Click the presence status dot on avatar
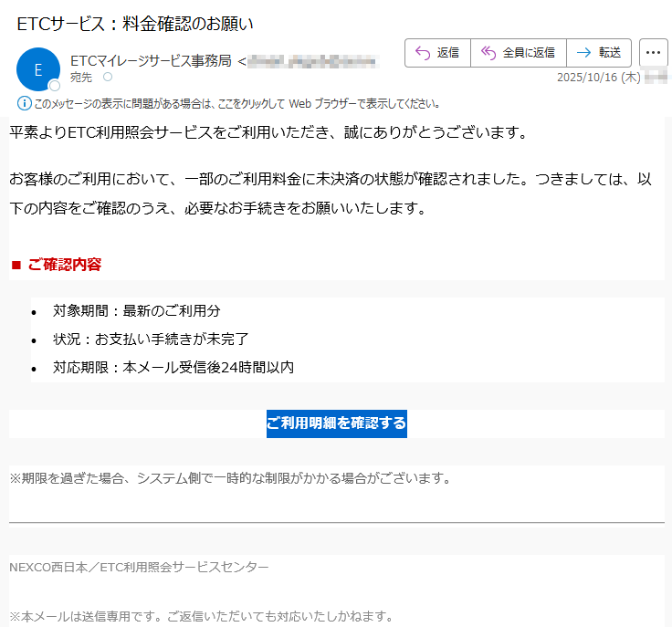 [x=55, y=86]
